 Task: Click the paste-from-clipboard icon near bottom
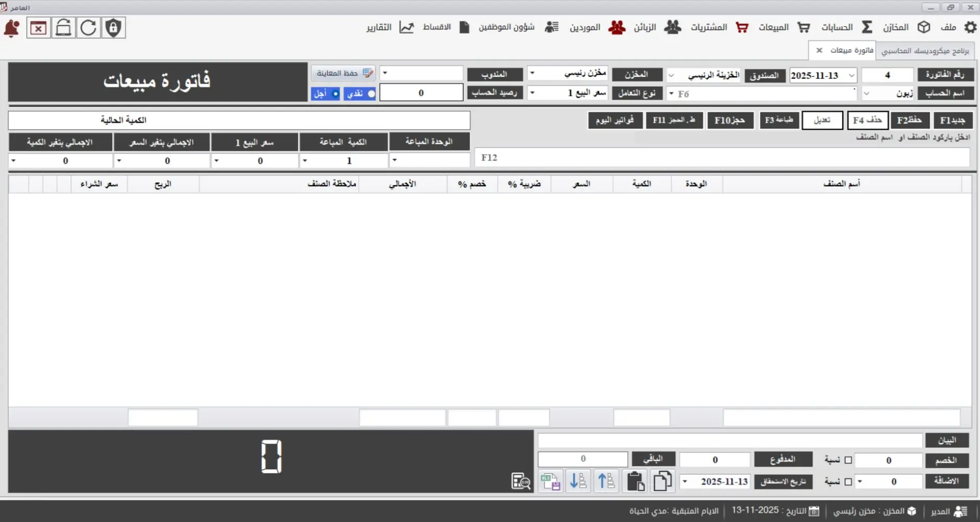tap(635, 481)
